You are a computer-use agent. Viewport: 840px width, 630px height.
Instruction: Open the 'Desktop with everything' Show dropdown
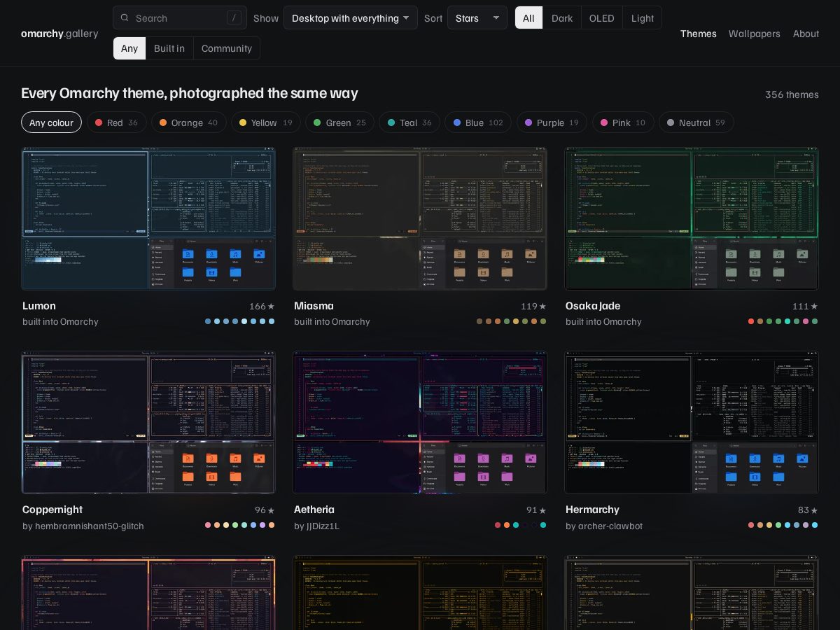click(x=351, y=18)
